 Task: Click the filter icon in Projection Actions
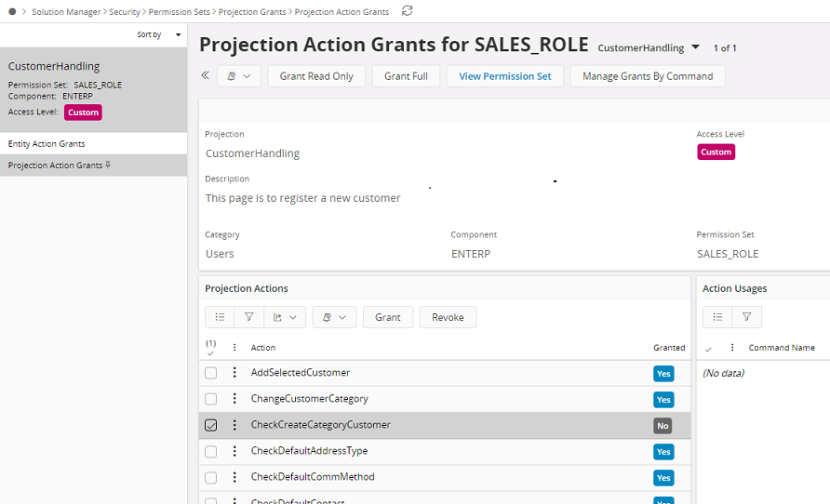[x=248, y=317]
